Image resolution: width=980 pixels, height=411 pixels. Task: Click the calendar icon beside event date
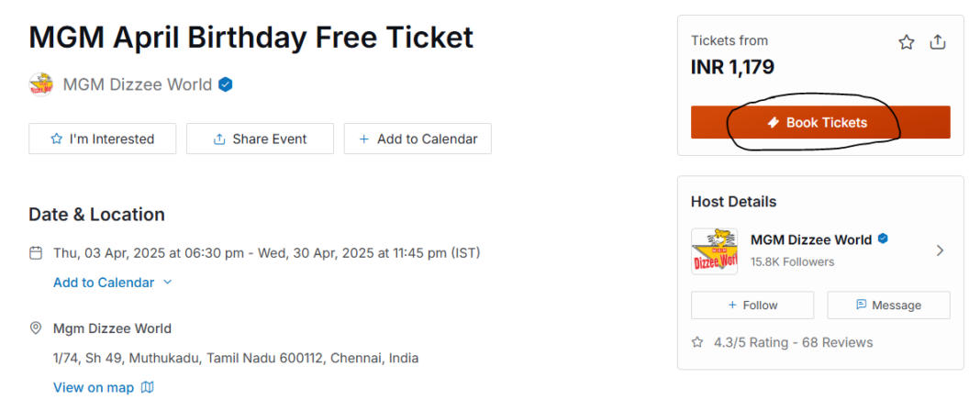tap(36, 252)
